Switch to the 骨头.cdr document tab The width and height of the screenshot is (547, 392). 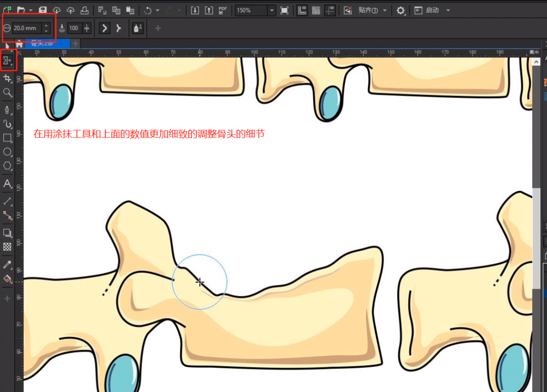(47, 44)
